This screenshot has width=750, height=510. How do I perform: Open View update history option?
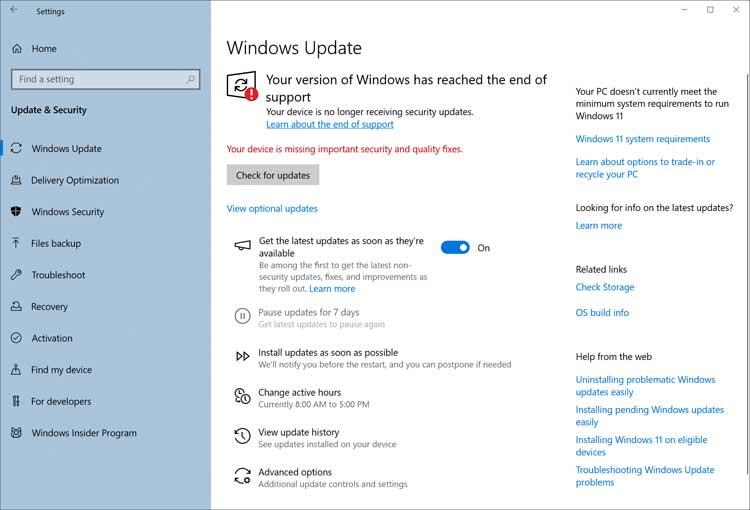(298, 432)
